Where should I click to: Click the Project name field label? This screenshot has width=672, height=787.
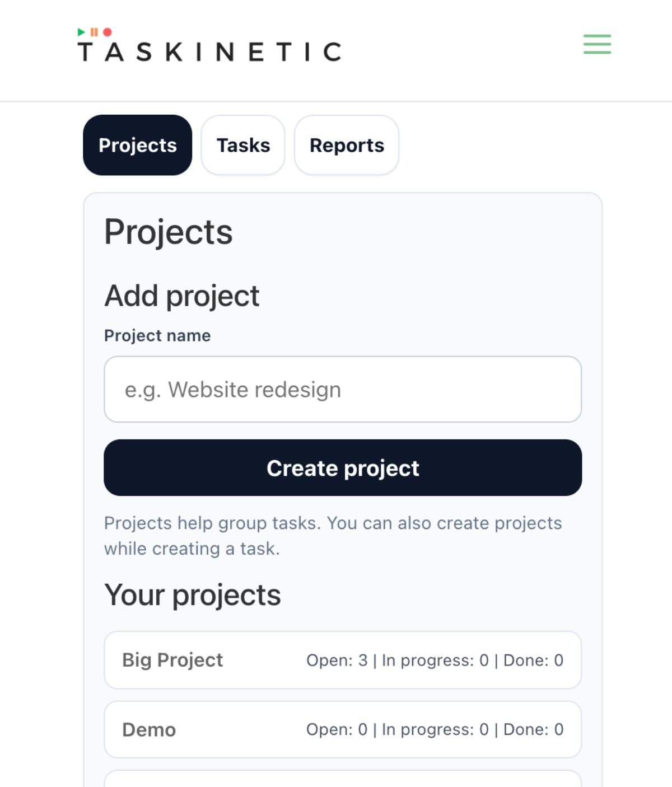pyautogui.click(x=157, y=335)
